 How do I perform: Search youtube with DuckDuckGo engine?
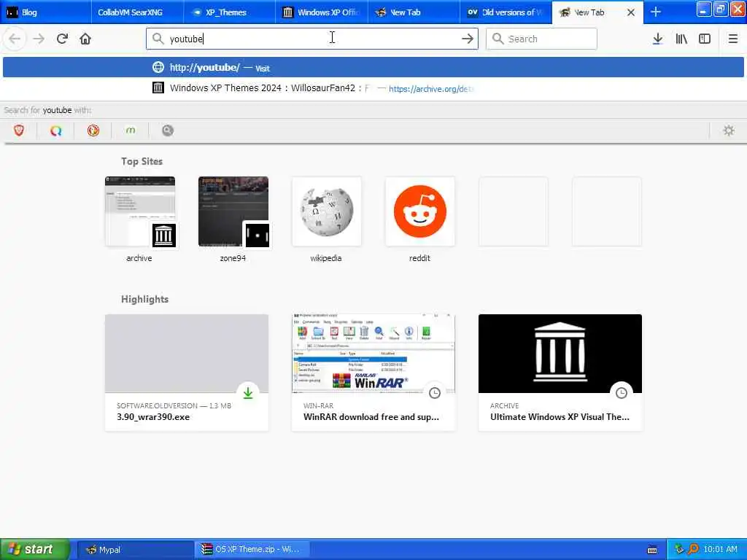tap(93, 131)
